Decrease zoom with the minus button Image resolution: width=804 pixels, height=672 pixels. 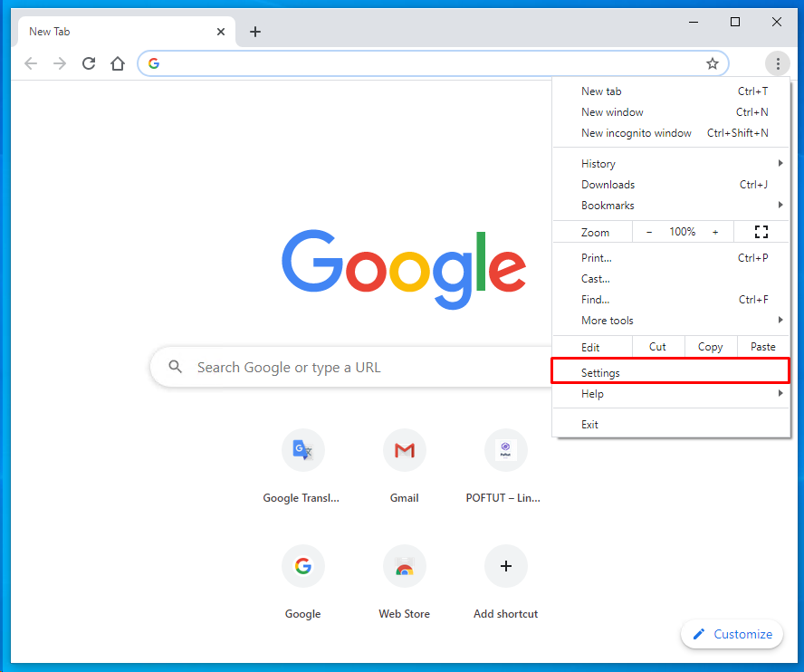(x=649, y=232)
